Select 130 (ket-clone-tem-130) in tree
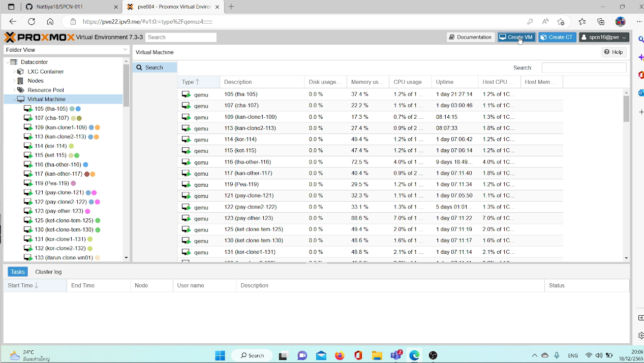Screen dimensions: 644x363 tap(64, 229)
